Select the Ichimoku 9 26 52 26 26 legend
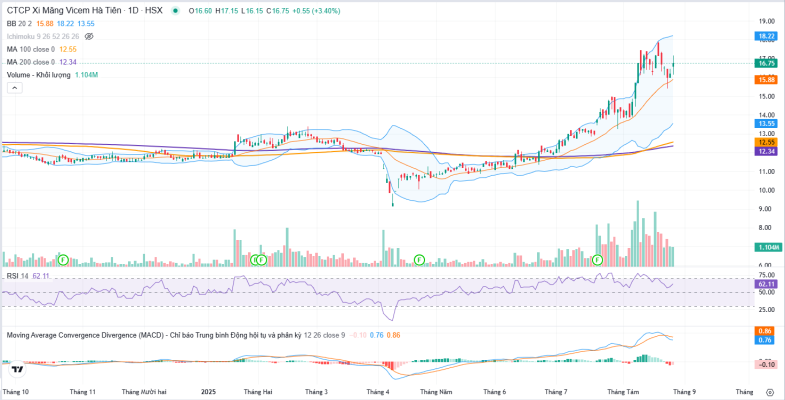This screenshot has width=785, height=400. (x=44, y=37)
